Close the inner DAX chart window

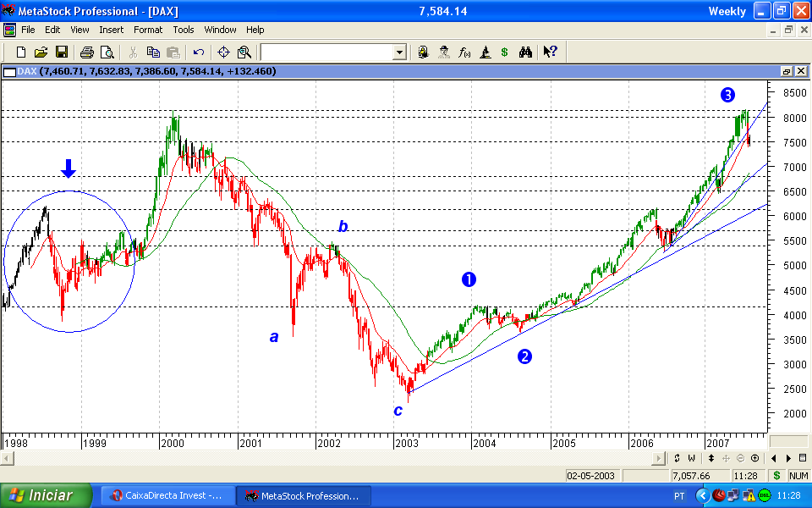[801, 71]
